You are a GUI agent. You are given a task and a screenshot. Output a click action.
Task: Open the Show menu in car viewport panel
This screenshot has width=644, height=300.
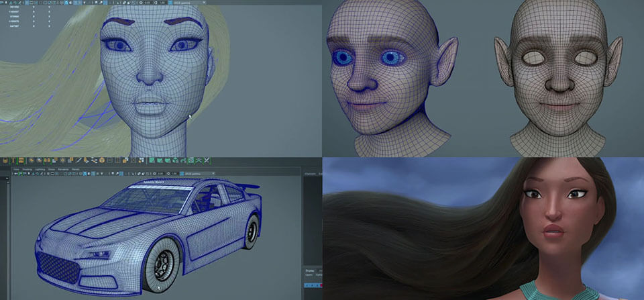52,169
